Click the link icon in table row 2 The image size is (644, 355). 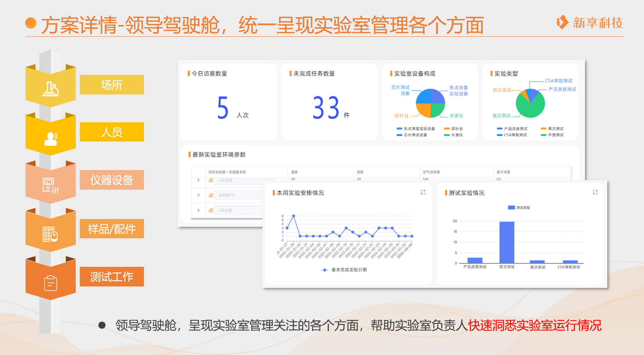211,180
